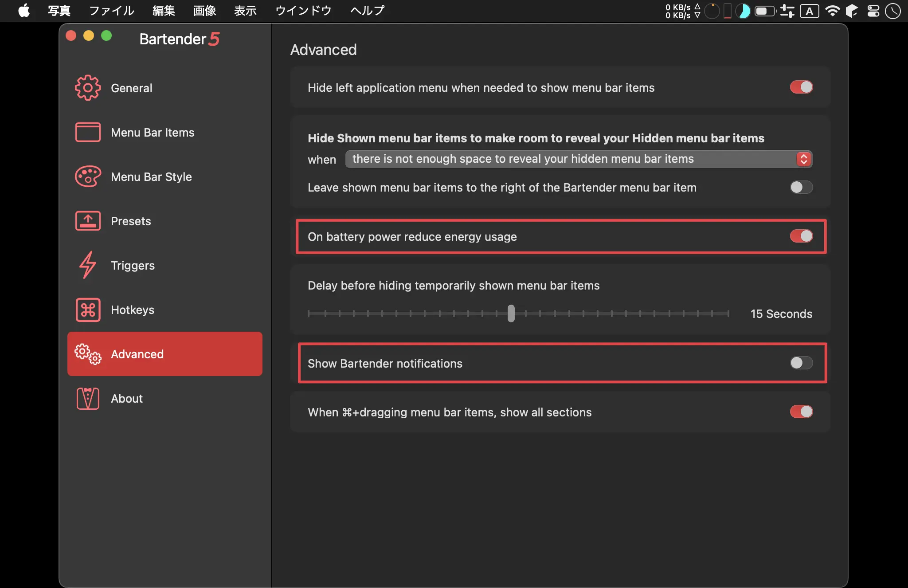Viewport: 908px width, 588px height.
Task: Open Control Center from menu bar
Action: click(873, 11)
